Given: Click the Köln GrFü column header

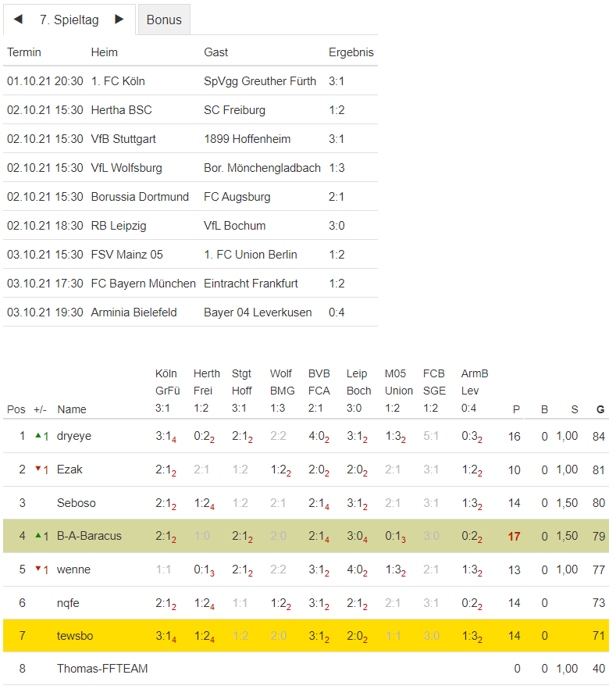Looking at the screenshot, I should tap(166, 382).
